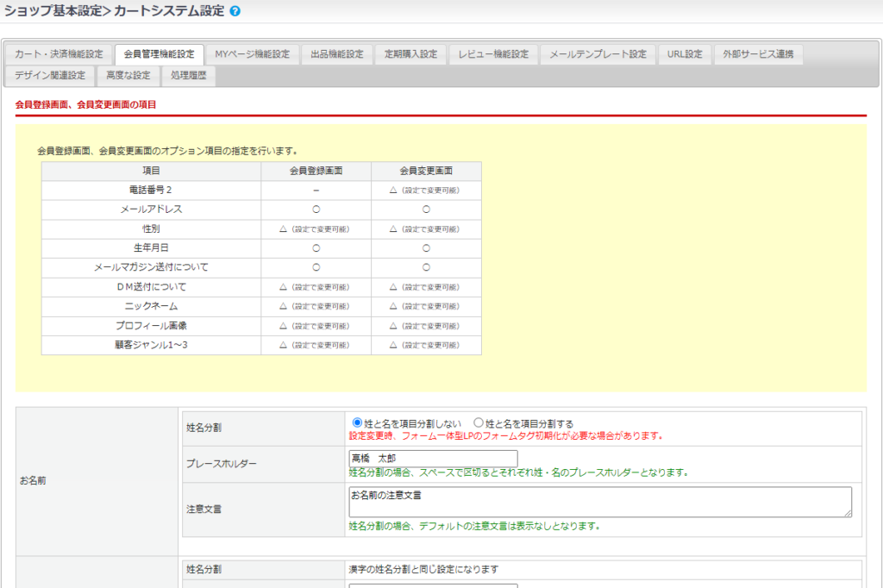883x588 pixels.
Task: Go to the 定期購入設定 tab
Action: (x=411, y=54)
